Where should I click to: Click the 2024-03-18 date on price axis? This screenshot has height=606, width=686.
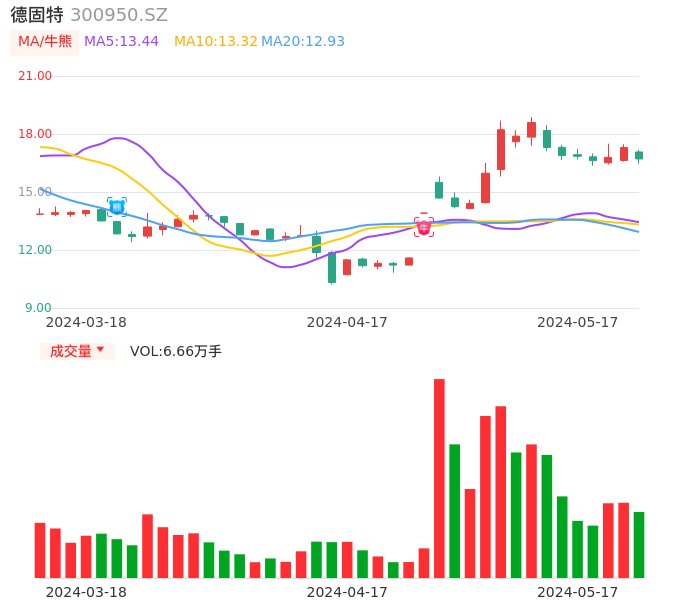(x=86, y=322)
